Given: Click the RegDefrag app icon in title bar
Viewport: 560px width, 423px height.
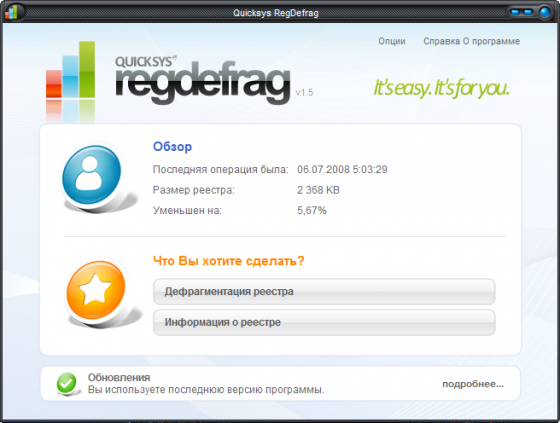Looking at the screenshot, I should [x=11, y=12].
